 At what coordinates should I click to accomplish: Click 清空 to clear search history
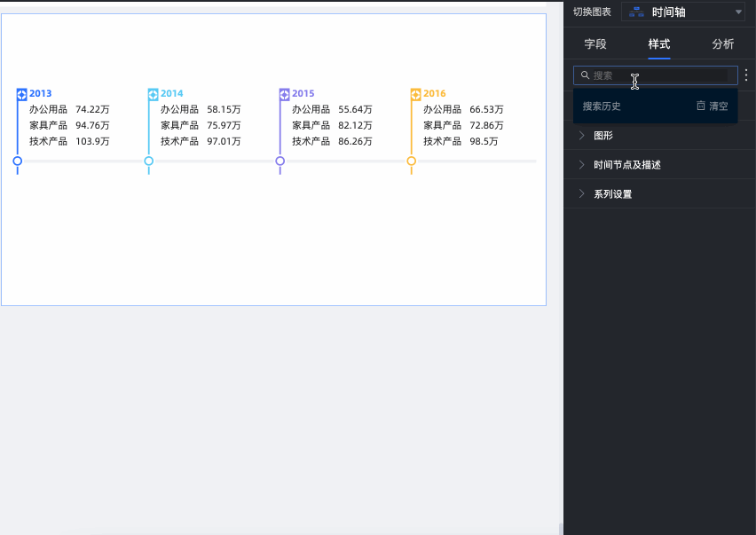(x=718, y=106)
